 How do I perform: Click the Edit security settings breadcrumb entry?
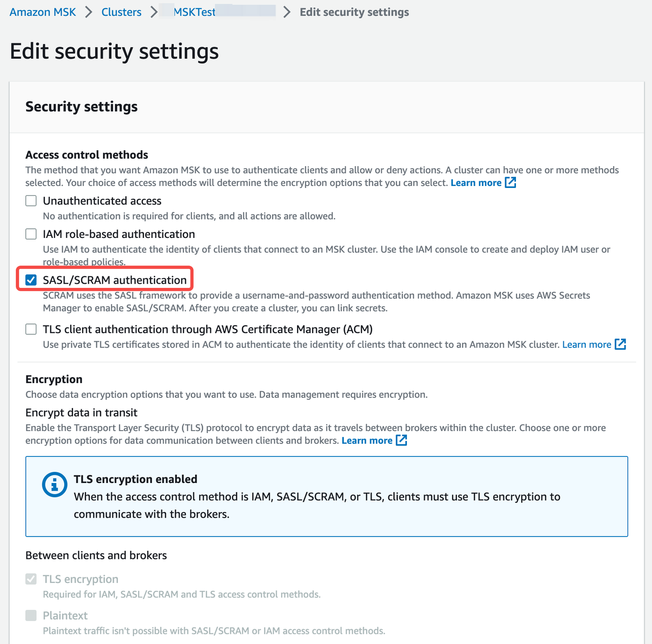[x=354, y=12]
